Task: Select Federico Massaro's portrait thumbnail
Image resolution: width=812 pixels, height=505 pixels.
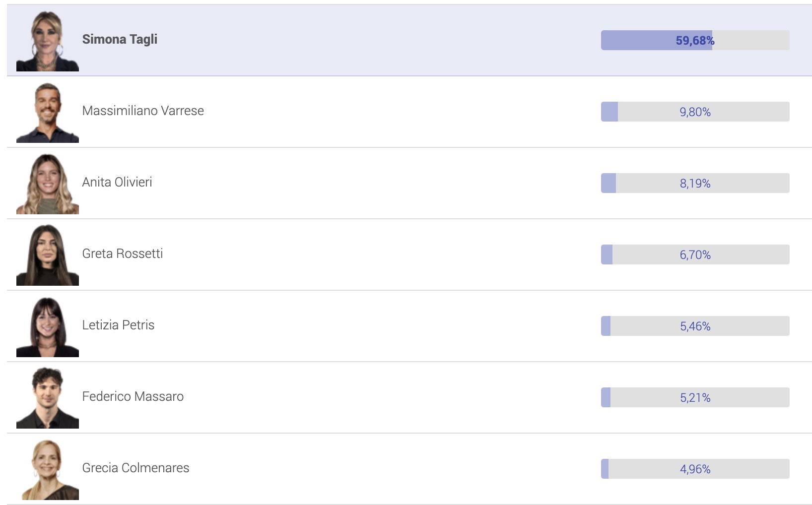Action: pyautogui.click(x=48, y=398)
